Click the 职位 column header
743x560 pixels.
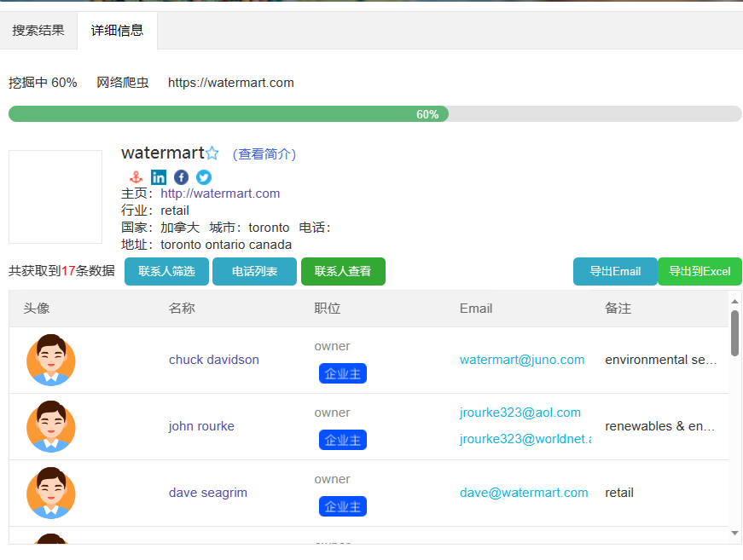pyautogui.click(x=328, y=309)
